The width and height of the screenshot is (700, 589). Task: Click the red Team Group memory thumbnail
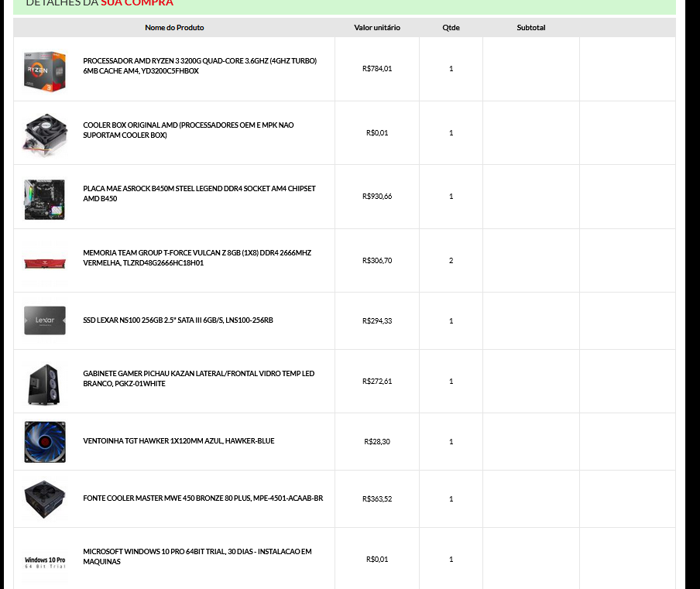45,263
